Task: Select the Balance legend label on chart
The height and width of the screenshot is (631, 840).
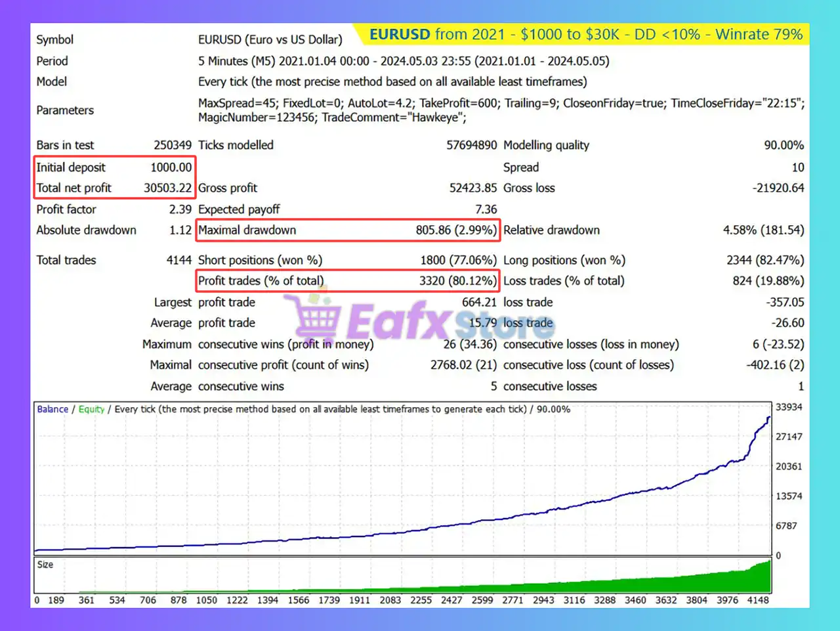Action: (52, 409)
